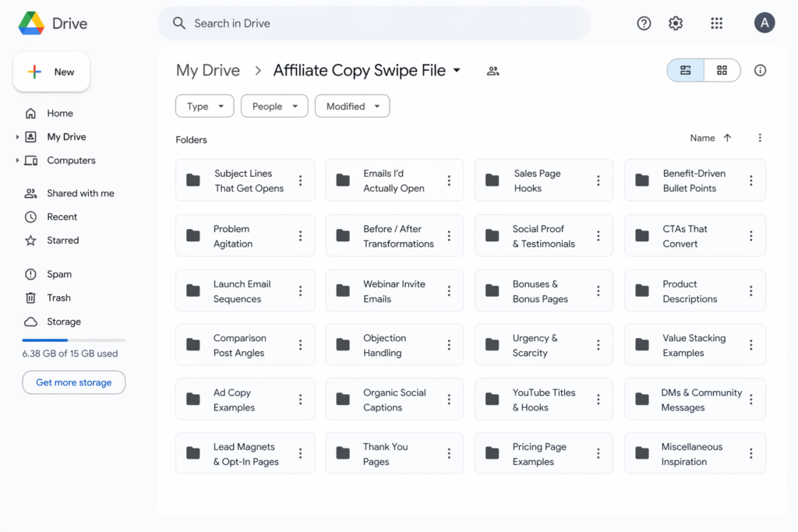The height and width of the screenshot is (532, 798).
Task: Enable list view layout
Action: pyautogui.click(x=685, y=69)
